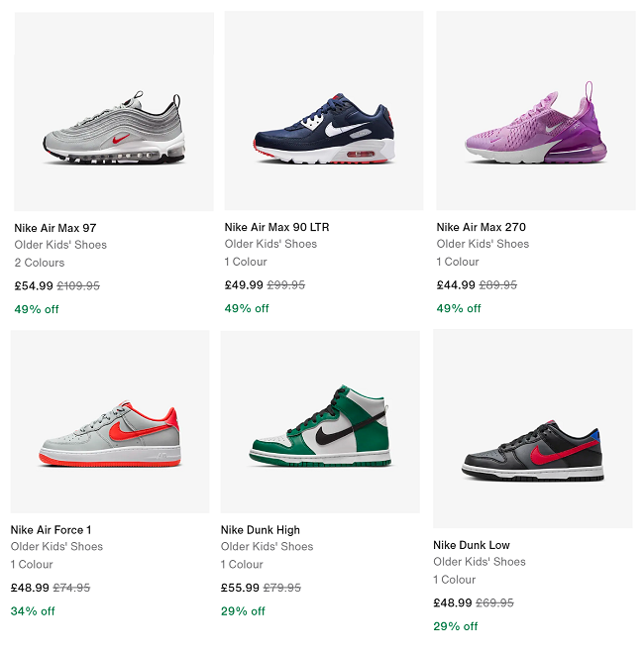This screenshot has height=656, width=644.
Task: Click the 29% off label under Dunk Low
Action: 456,626
